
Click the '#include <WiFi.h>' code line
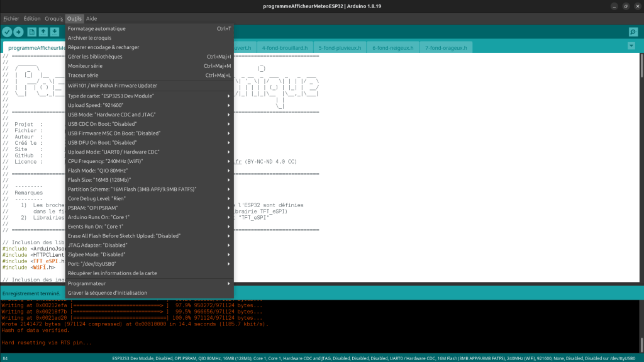tap(29, 268)
